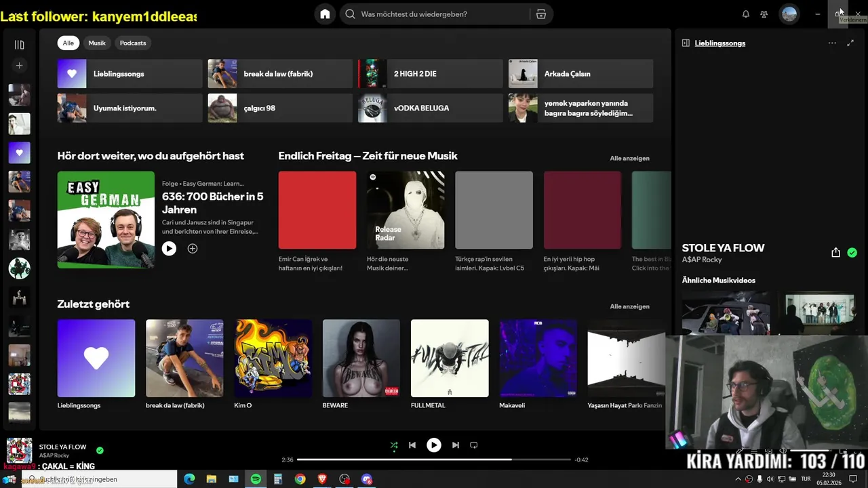
Task: Focus the Was möchtest du wiedergeben search field
Action: click(434, 14)
